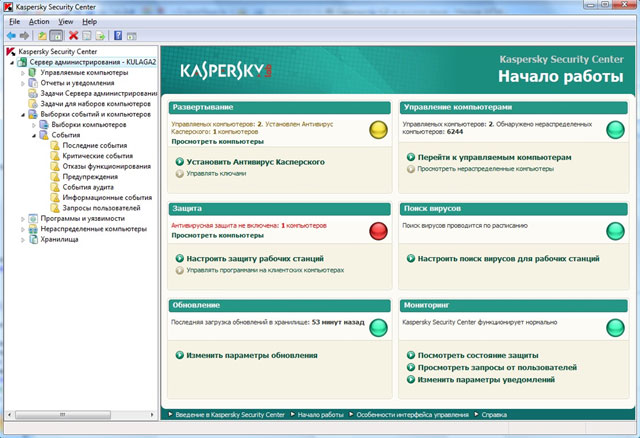This screenshot has width=640, height=438.
Task: Click Настроить защиту рабочих станций link
Action: (255, 259)
